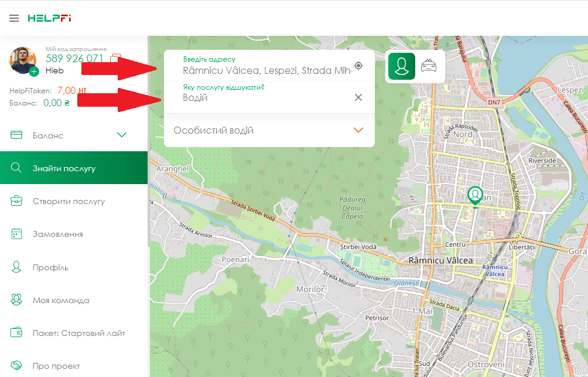Open Створити послугу menu item

pos(68,201)
